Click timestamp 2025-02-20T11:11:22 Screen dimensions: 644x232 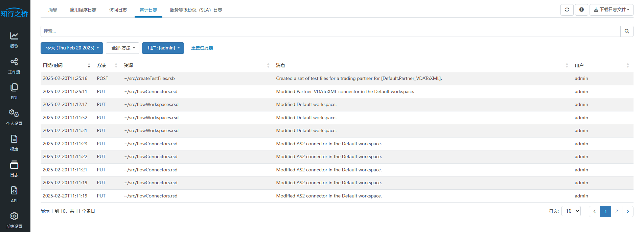pyautogui.click(x=65, y=157)
